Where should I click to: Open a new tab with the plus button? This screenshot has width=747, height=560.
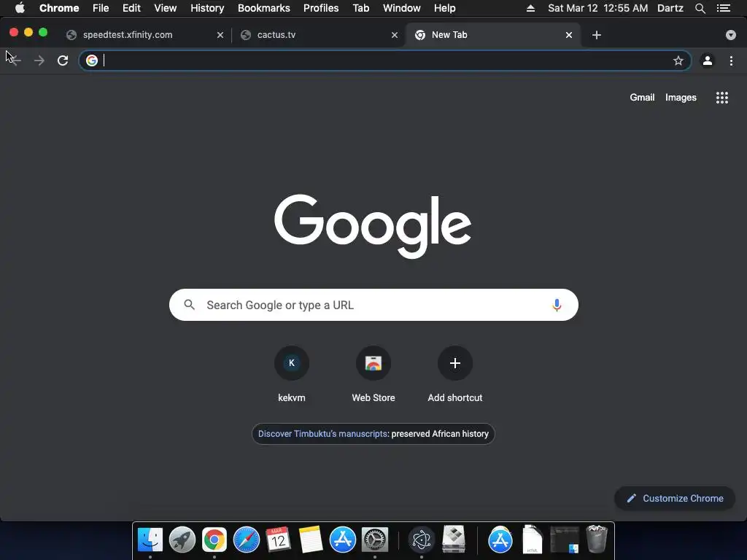pyautogui.click(x=597, y=35)
